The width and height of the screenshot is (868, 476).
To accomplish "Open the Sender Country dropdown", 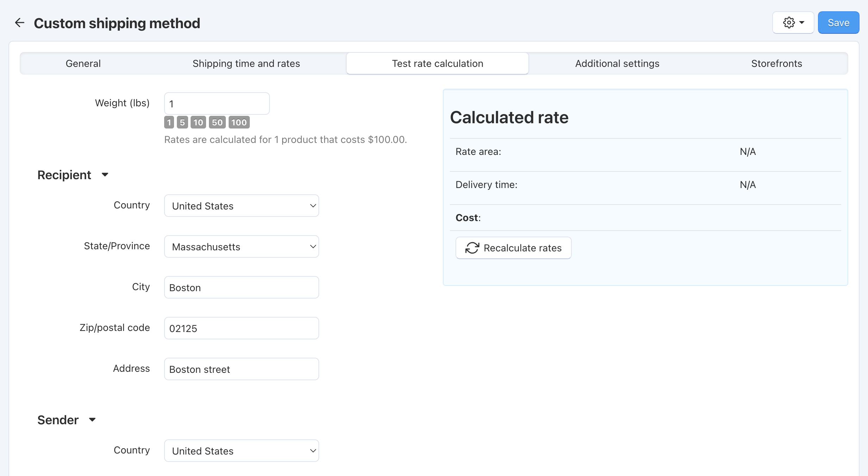I will pos(242,451).
